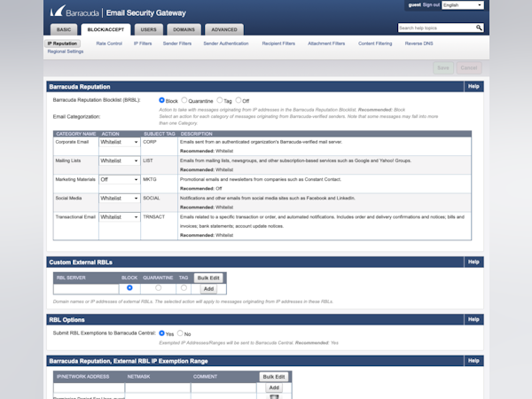Click Bulk Edit in Custom External RBLs
Screen dimensions: 532x399
point(208,278)
